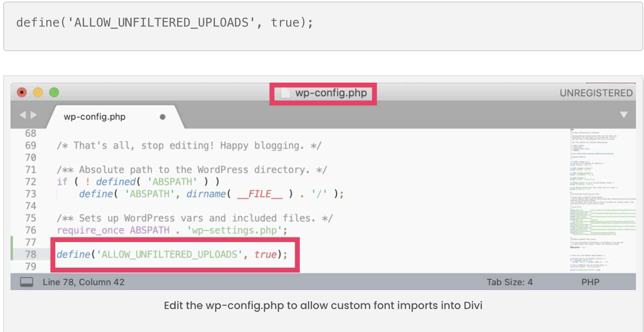Click the file icon in title bar

(x=285, y=93)
